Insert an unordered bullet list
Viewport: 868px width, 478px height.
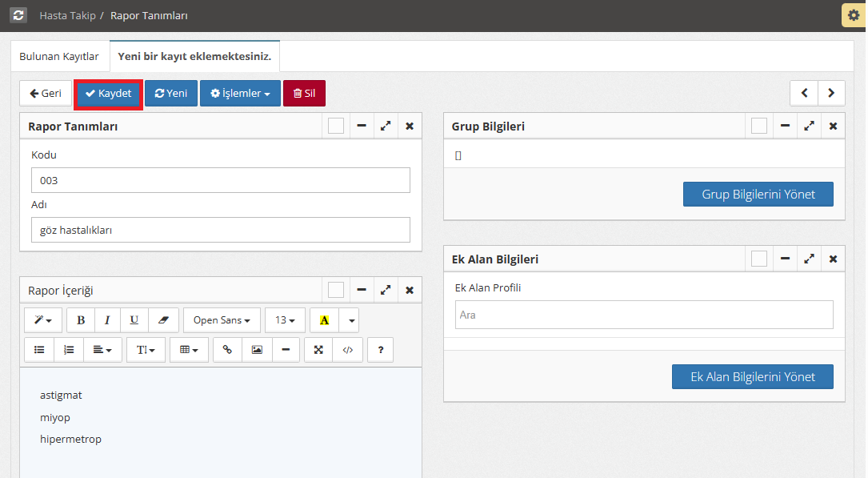click(x=39, y=350)
